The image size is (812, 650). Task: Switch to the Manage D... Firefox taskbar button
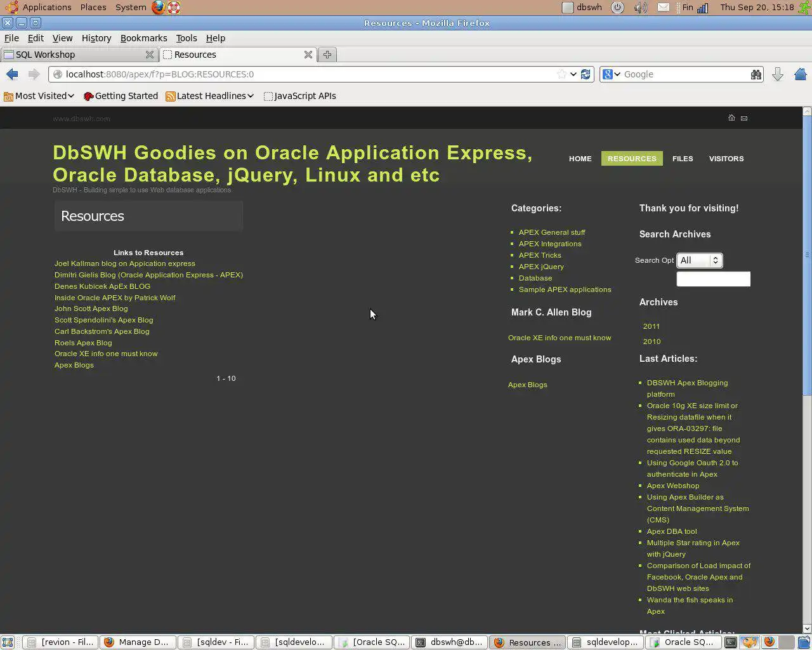point(137,642)
